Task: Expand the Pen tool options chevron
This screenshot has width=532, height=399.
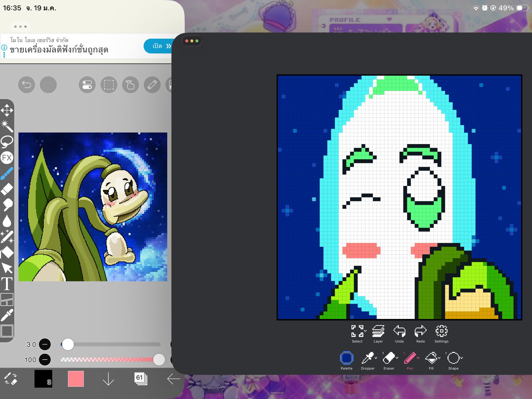Action: click(418, 358)
